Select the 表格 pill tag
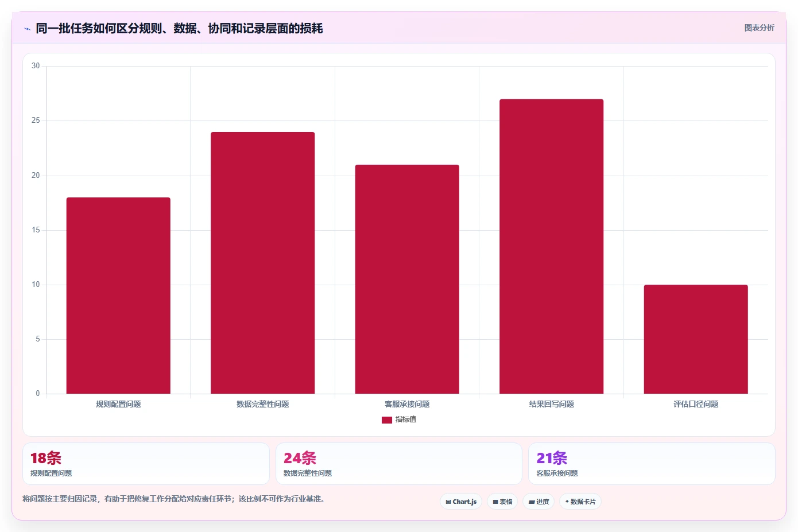The width and height of the screenshot is (798, 532). point(502,502)
